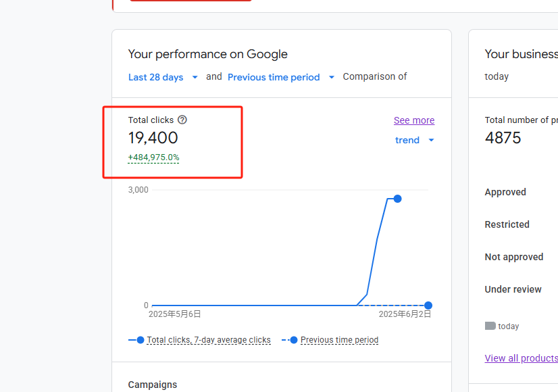Click the 19,400 total clicks value
The width and height of the screenshot is (558, 392).
tap(153, 138)
